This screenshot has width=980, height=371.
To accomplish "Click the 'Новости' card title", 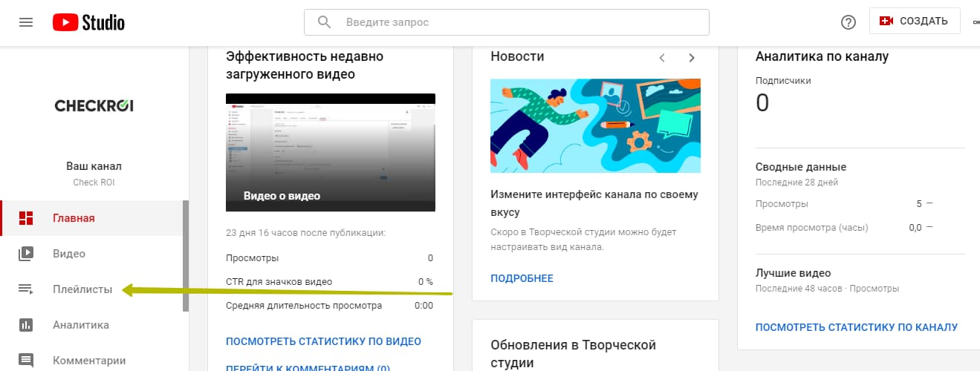I will click(x=517, y=56).
